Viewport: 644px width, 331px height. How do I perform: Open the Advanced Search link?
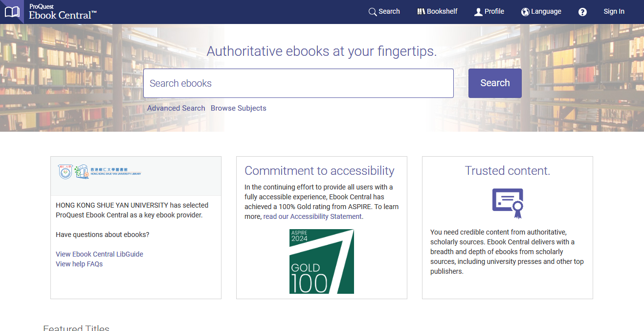click(x=176, y=108)
